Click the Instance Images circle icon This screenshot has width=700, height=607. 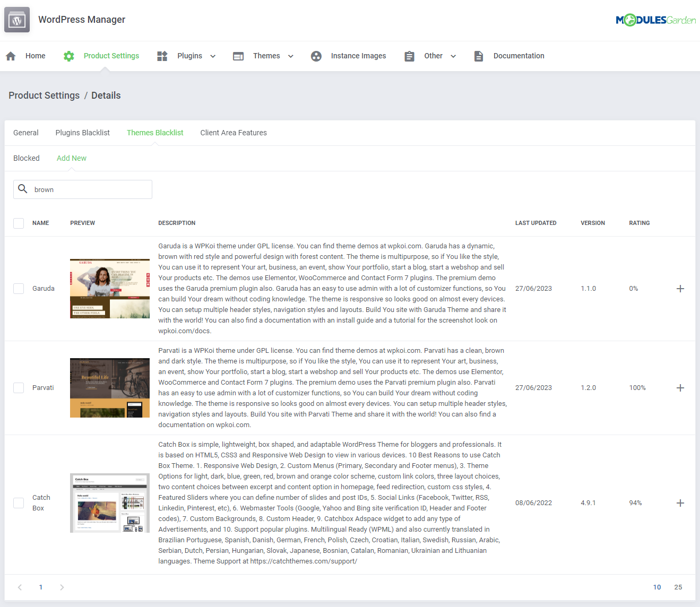point(316,56)
